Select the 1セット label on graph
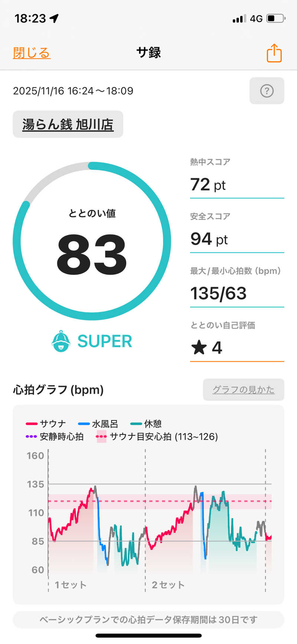 click(71, 585)
